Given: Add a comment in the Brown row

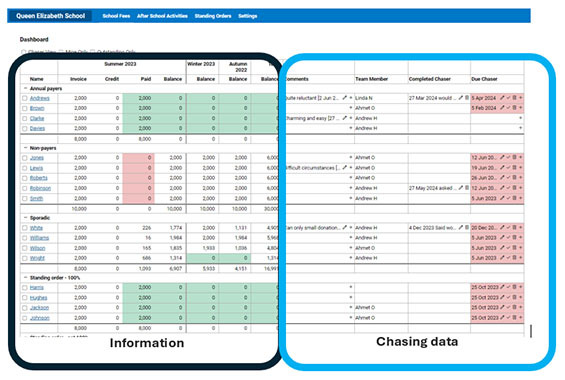Looking at the screenshot, I should (351, 108).
